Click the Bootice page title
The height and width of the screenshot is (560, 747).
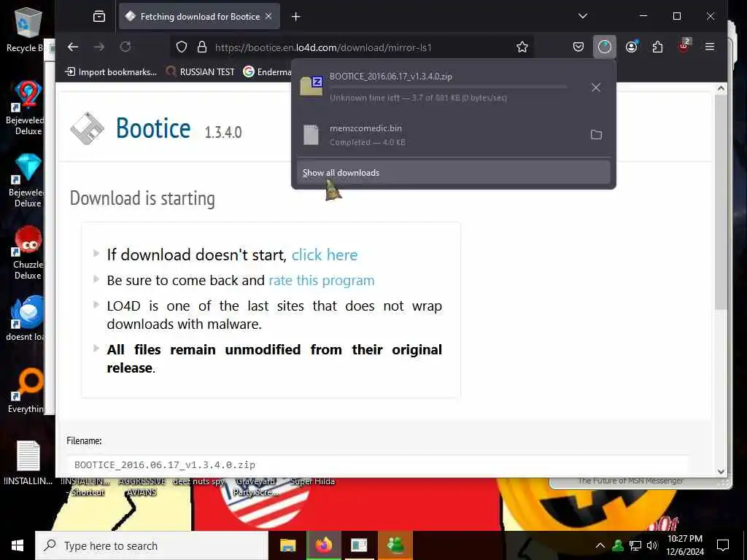[153, 128]
